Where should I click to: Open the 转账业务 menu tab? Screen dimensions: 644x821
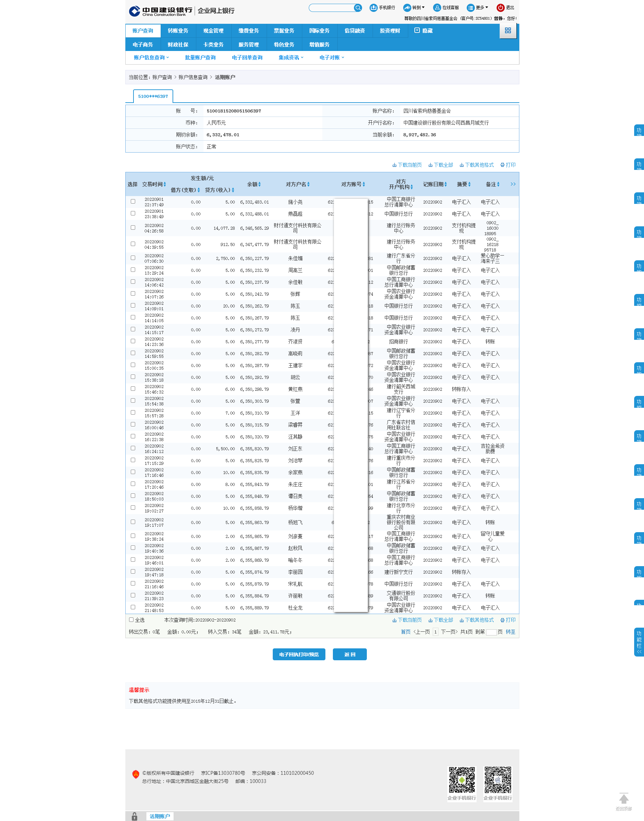pyautogui.click(x=178, y=31)
